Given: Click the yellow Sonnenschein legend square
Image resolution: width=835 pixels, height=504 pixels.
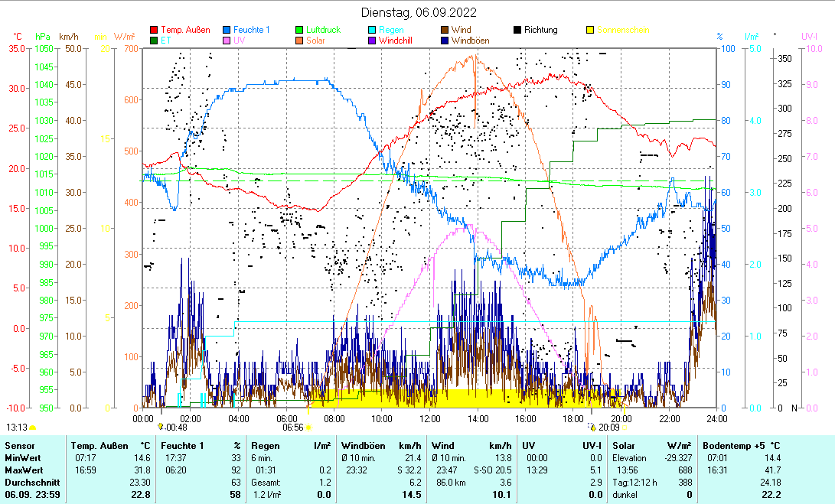Looking at the screenshot, I should coord(590,31).
